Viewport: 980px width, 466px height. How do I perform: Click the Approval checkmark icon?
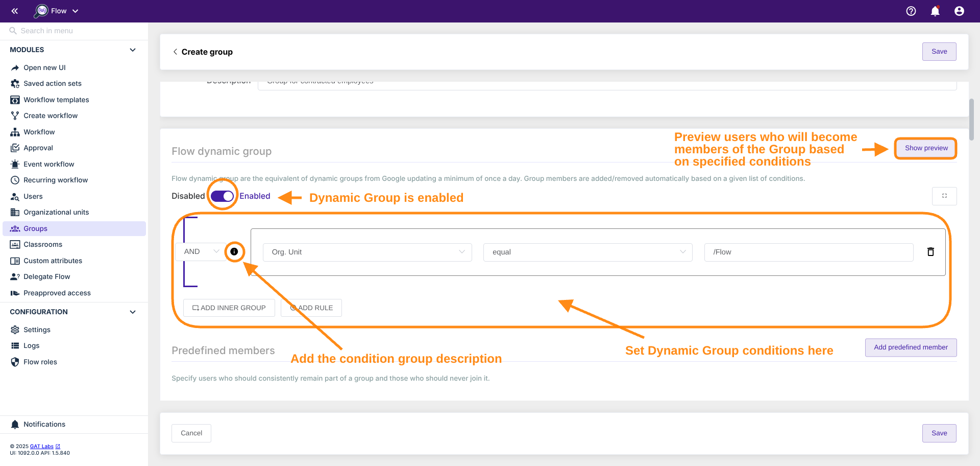(15, 148)
